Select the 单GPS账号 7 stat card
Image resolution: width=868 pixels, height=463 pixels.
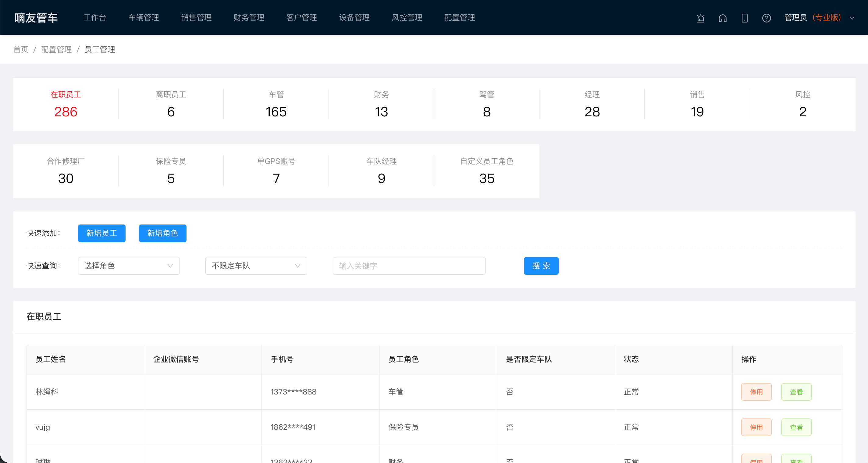[x=276, y=171]
